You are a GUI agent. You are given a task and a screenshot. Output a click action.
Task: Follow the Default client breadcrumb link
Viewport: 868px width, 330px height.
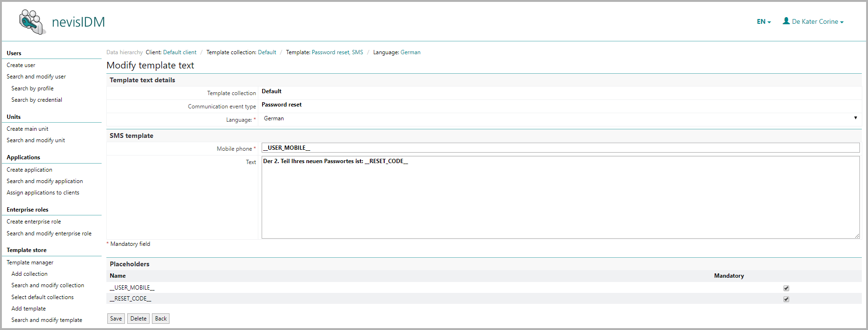(179, 52)
